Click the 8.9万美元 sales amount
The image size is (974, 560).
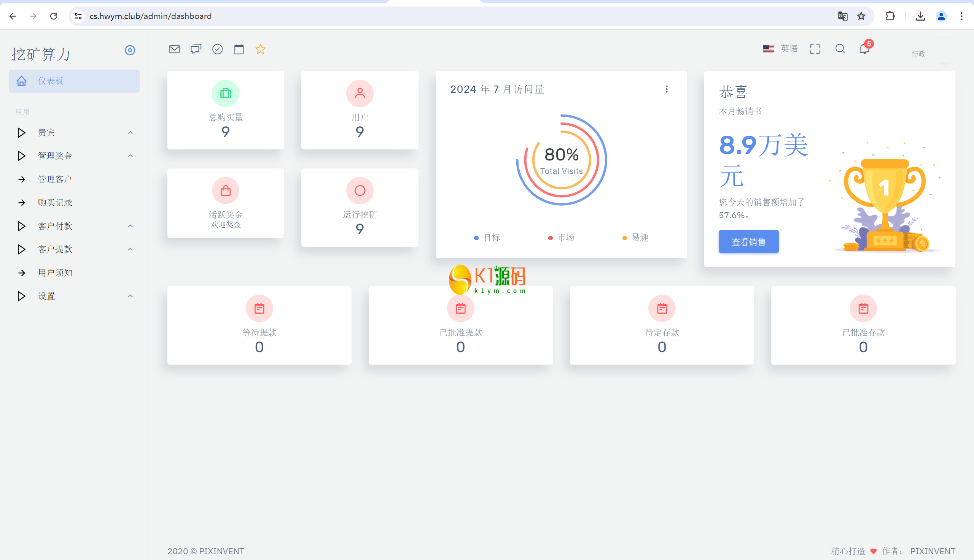[x=764, y=160]
